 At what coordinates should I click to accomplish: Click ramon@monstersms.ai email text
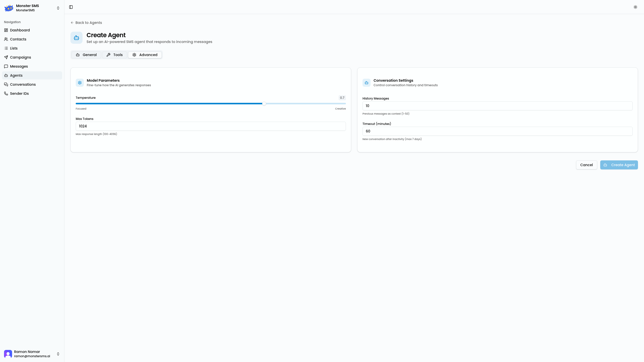pos(32,356)
